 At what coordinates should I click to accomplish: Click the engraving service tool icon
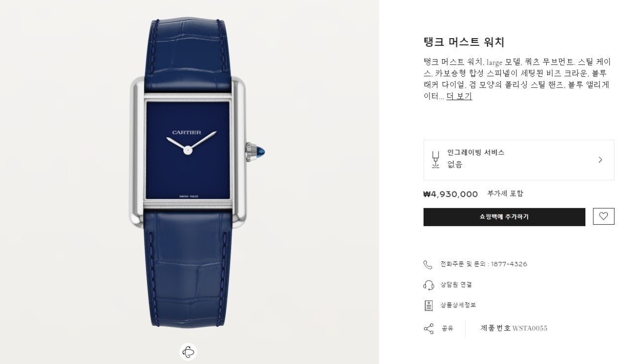[x=435, y=160]
